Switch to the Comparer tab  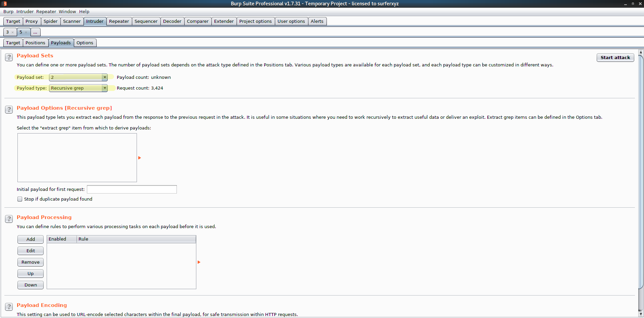(x=198, y=21)
